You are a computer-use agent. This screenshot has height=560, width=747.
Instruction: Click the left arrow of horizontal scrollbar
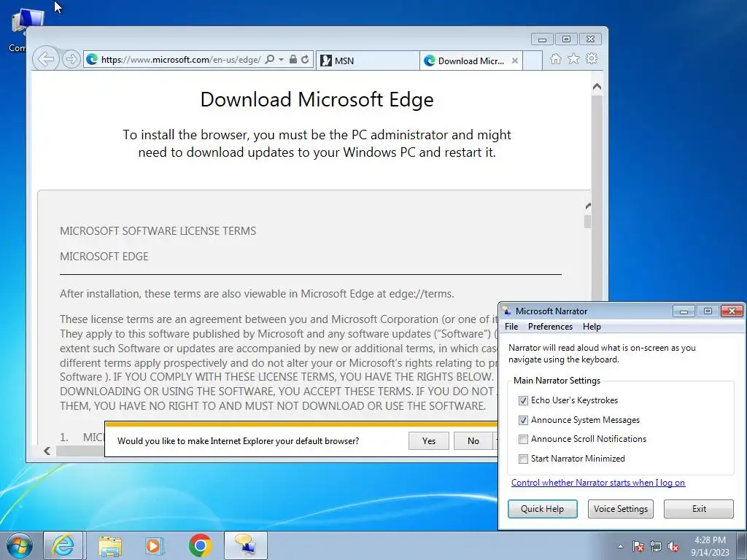47,451
